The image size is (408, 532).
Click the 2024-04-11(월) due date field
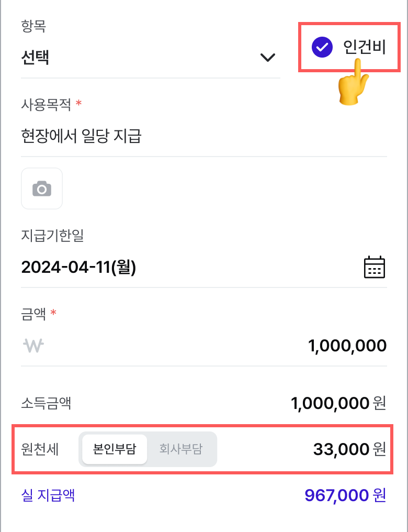point(204,267)
